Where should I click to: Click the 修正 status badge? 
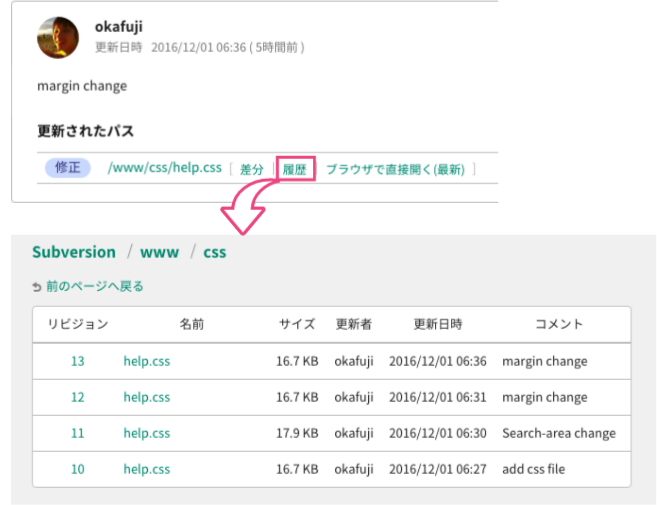68,168
